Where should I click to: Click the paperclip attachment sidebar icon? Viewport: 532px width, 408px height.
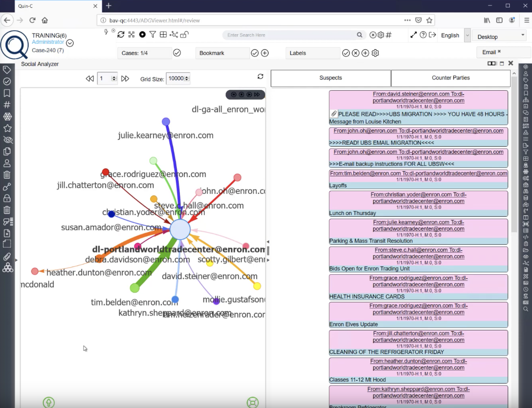tap(7, 257)
